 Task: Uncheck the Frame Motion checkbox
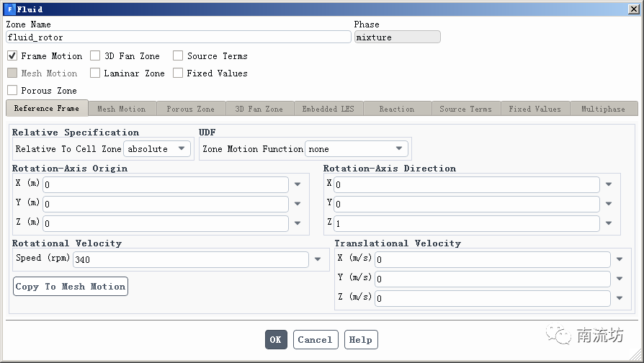[x=12, y=56]
